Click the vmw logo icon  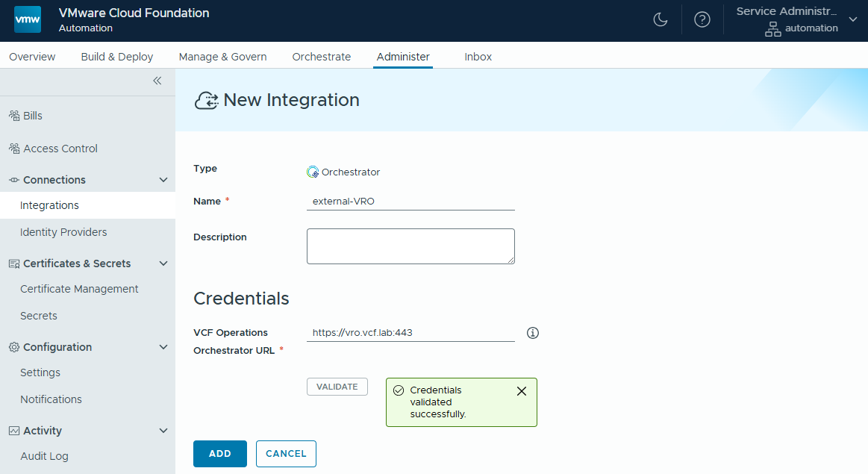point(27,19)
